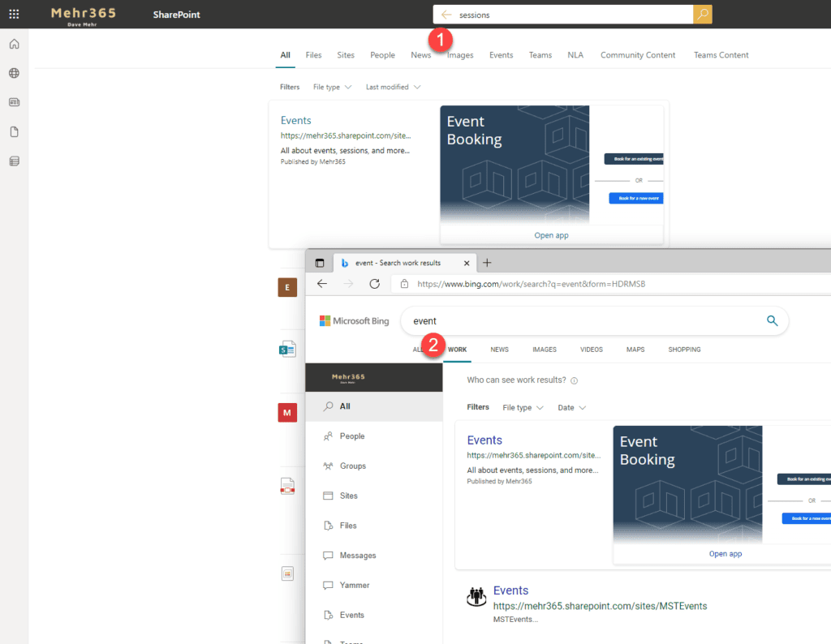Select Files in Bing work sidebar

374,526
